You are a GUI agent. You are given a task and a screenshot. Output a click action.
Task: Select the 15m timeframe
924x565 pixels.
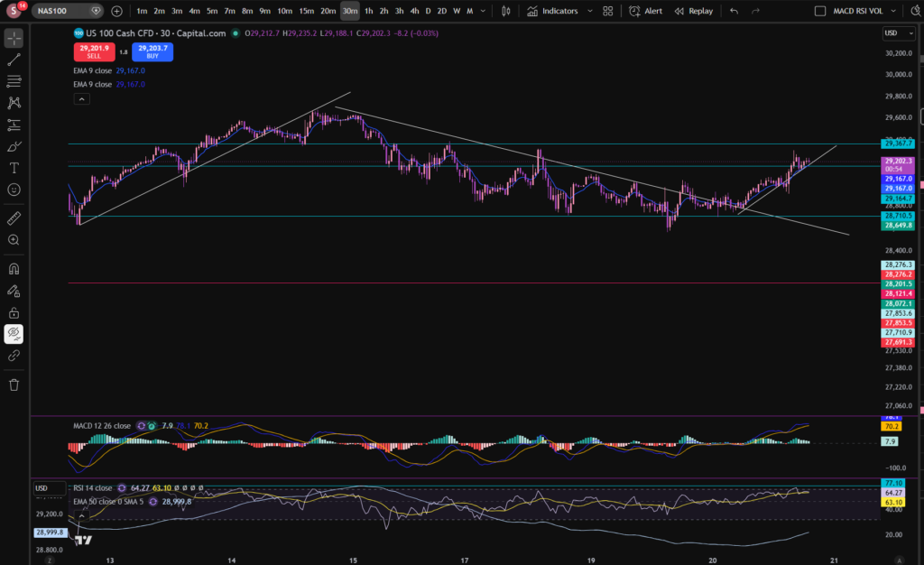(307, 11)
